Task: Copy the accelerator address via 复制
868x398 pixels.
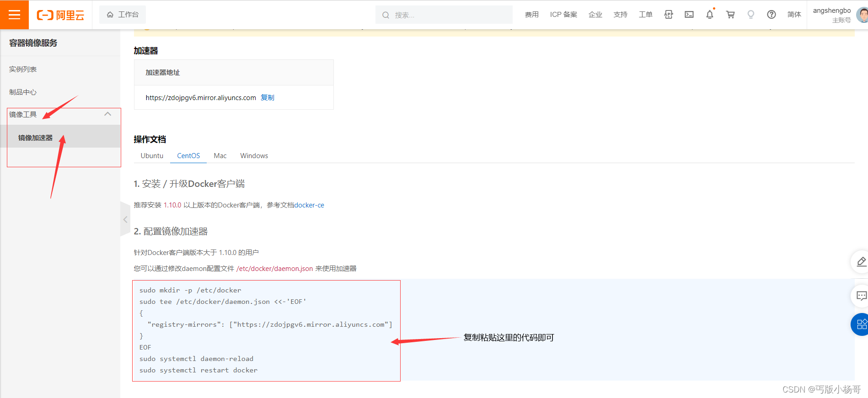Action: [268, 98]
